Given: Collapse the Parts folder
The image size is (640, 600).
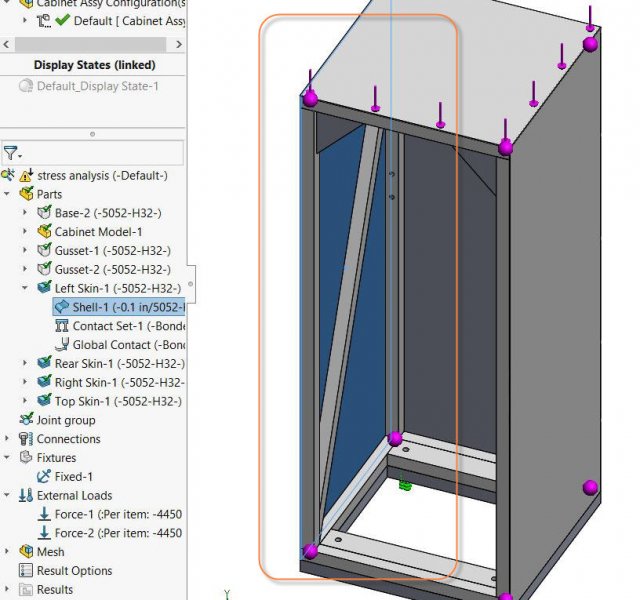Looking at the screenshot, I should (7, 194).
